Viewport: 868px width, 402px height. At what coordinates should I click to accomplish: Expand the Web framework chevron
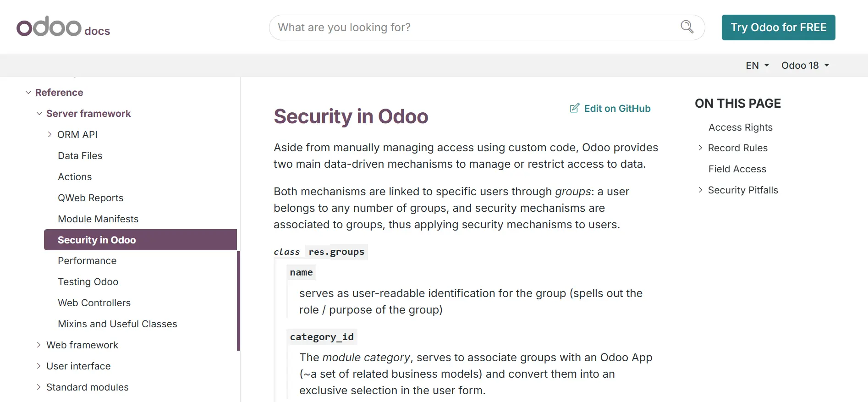(x=39, y=345)
